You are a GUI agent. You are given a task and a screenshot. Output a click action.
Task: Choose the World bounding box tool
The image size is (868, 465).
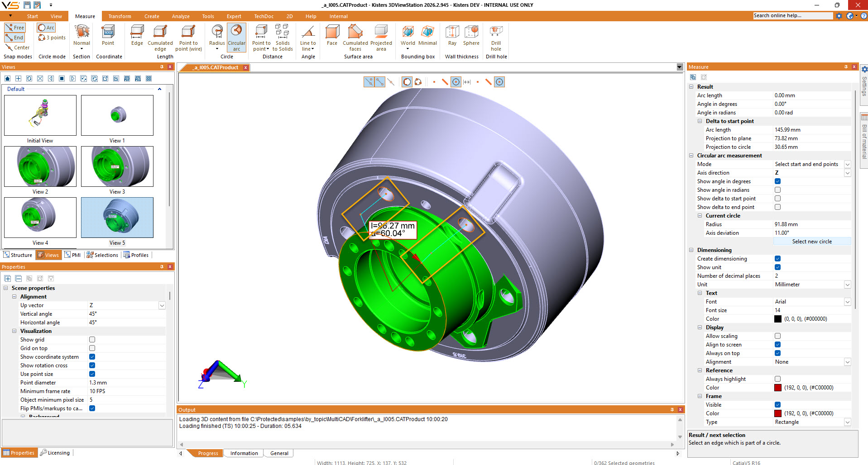[x=408, y=38]
